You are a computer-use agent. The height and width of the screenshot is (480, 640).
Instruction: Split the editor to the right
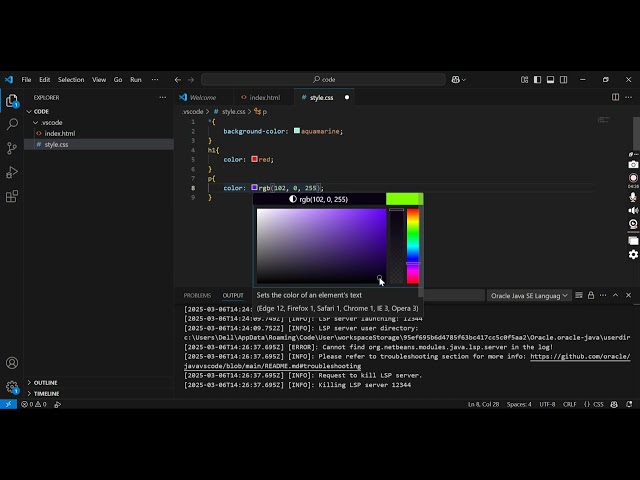tap(615, 97)
